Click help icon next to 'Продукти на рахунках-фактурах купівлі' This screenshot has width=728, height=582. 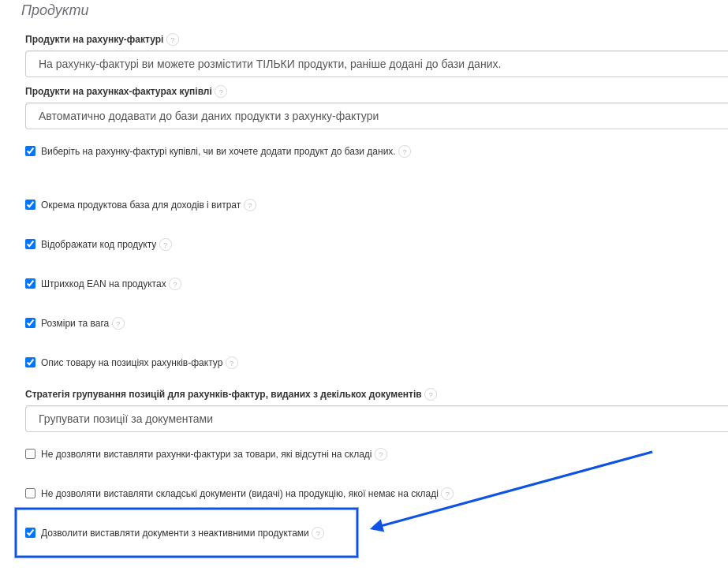coord(221,91)
